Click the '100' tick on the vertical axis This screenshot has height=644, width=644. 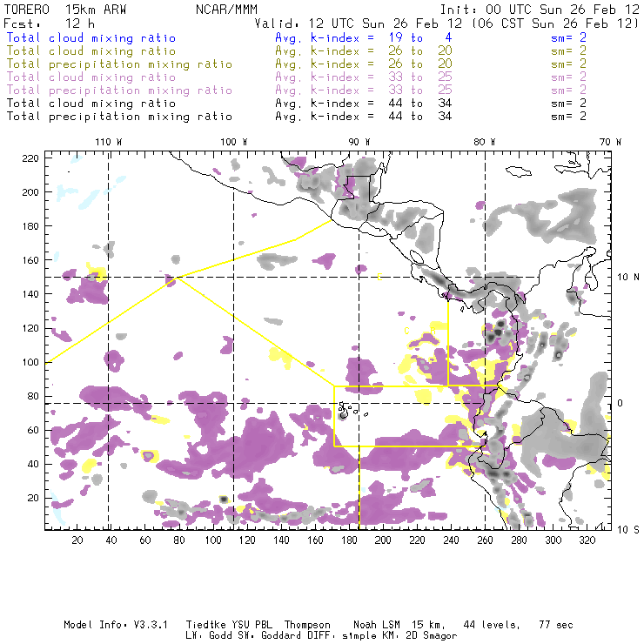[x=30, y=362]
